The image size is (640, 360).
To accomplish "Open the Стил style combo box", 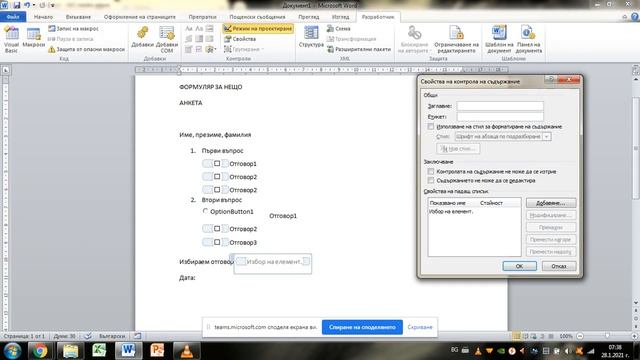I will 503,136.
